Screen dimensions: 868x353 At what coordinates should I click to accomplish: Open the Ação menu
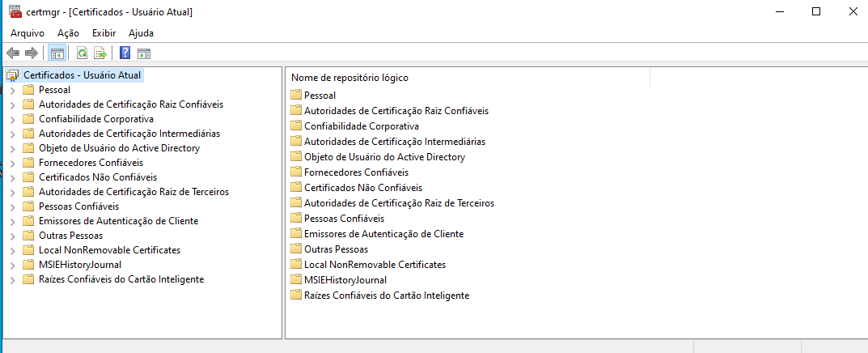point(69,33)
